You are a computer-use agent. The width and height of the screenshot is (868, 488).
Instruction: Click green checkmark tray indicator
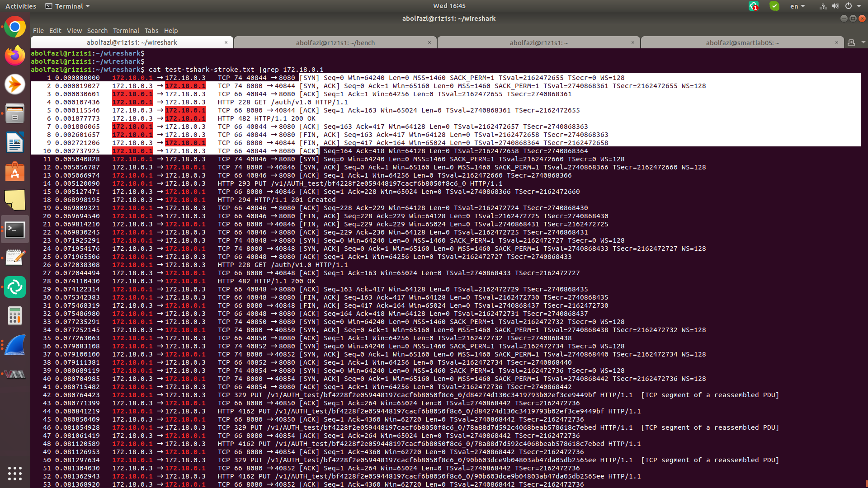pos(774,6)
